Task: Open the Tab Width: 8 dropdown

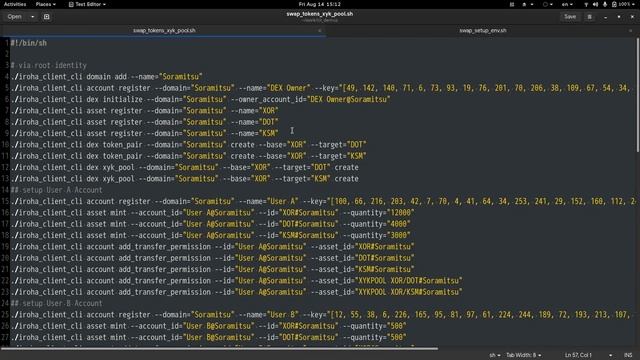Action: click(524, 355)
